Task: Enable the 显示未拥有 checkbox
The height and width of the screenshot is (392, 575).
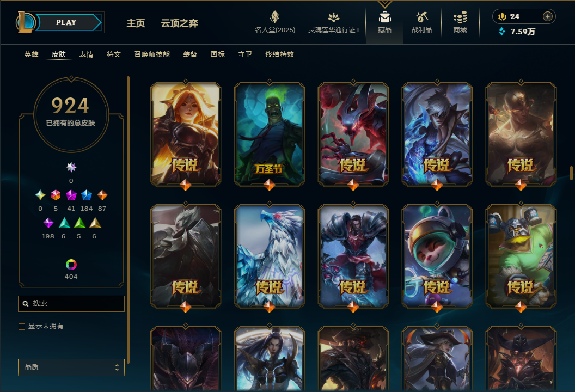Action: [x=22, y=326]
